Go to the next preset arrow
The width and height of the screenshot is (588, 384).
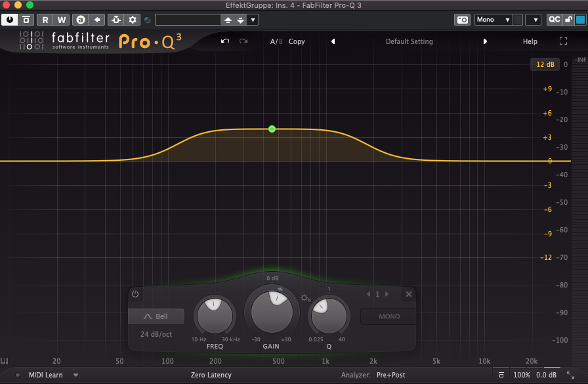click(x=485, y=41)
